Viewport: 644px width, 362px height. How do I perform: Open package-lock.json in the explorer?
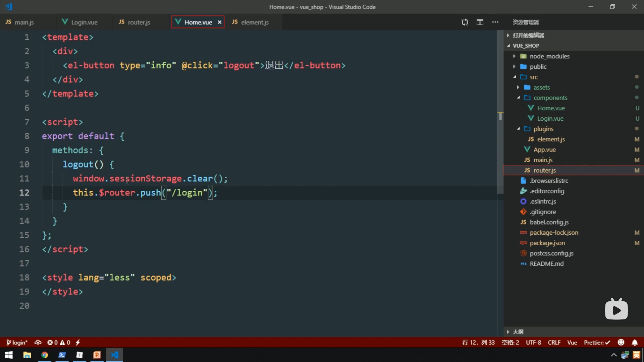click(x=574, y=233)
